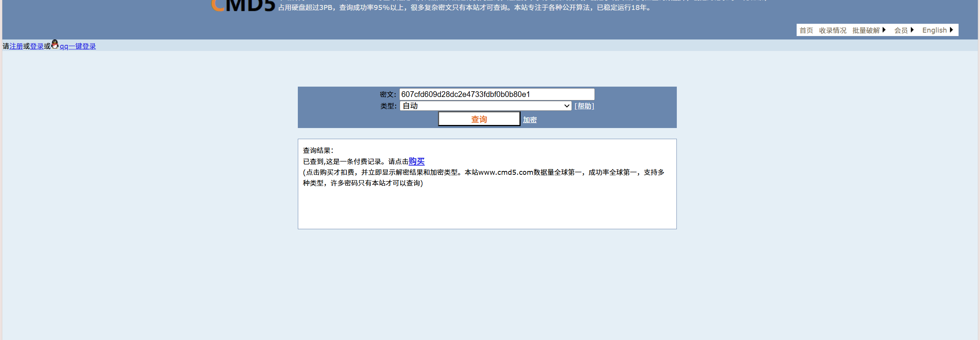
Task: Click the 类型: field label
Action: click(388, 106)
